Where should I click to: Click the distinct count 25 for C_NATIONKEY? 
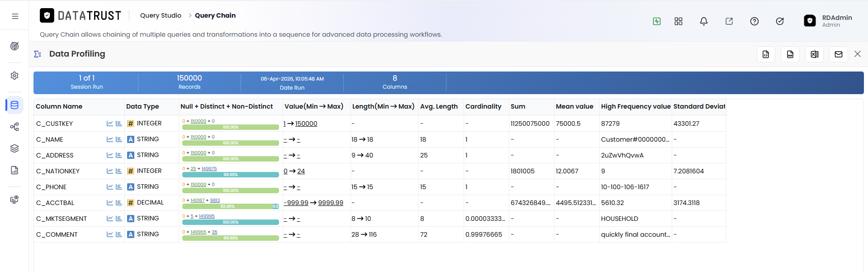tap(193, 169)
